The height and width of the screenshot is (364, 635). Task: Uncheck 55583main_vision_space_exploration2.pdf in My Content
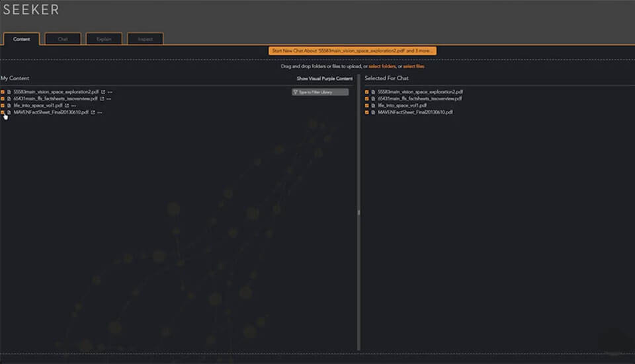click(3, 92)
